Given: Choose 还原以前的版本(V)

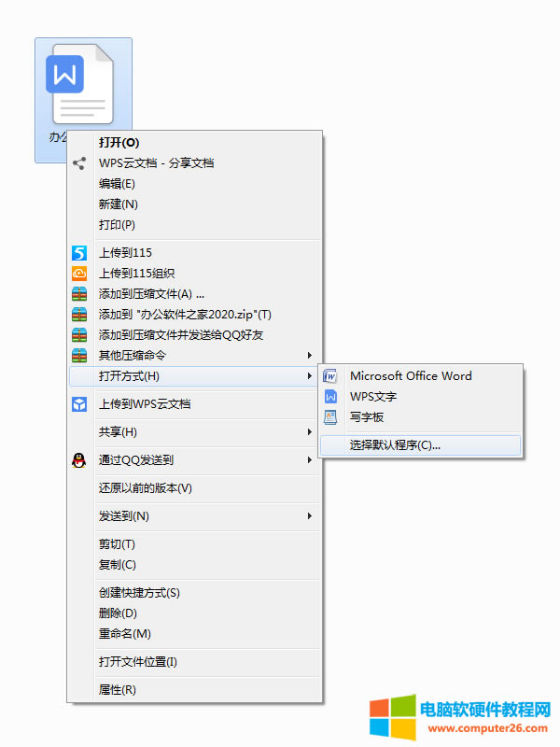Looking at the screenshot, I should (x=195, y=488).
